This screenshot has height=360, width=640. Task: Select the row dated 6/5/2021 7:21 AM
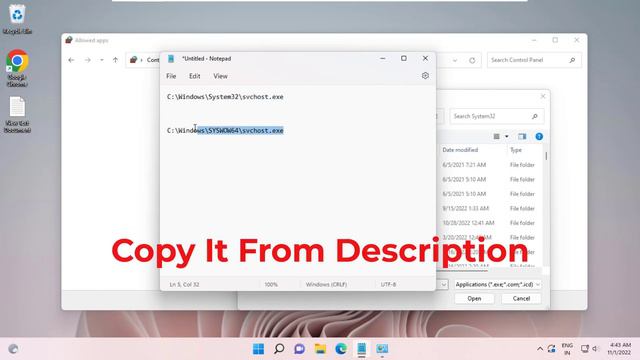pyautogui.click(x=490, y=165)
